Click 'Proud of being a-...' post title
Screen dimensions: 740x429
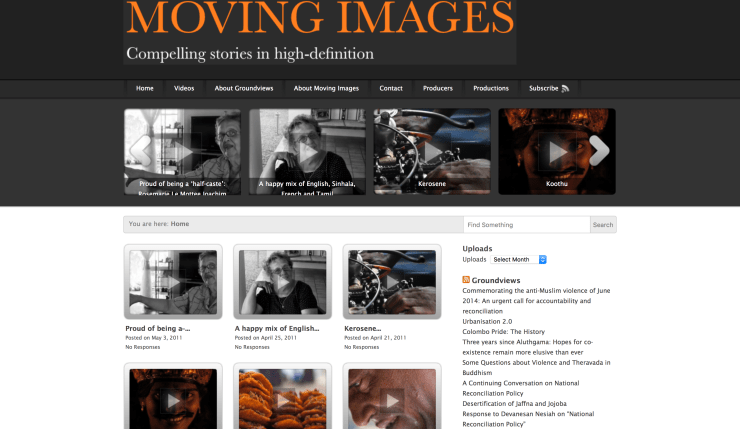158,328
